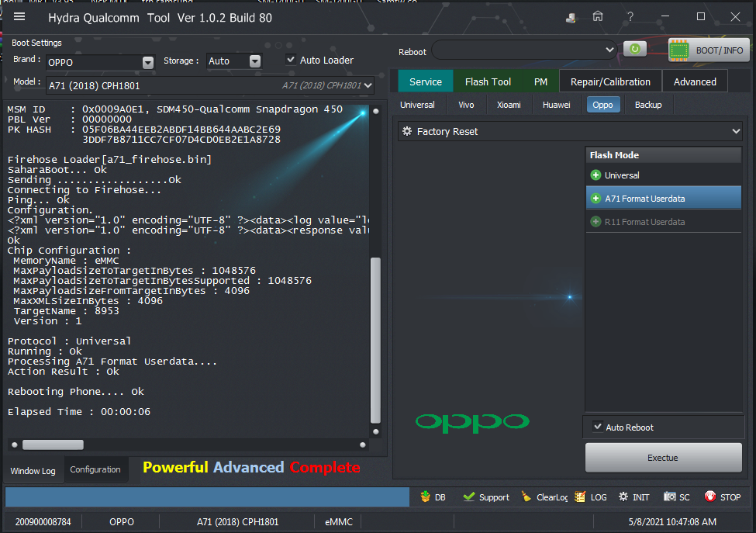The height and width of the screenshot is (533, 756).
Task: Open the Advanced tab
Action: (695, 81)
